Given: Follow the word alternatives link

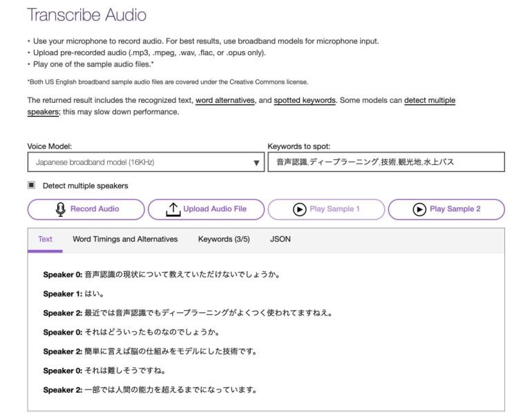Looking at the screenshot, I should pos(225,101).
